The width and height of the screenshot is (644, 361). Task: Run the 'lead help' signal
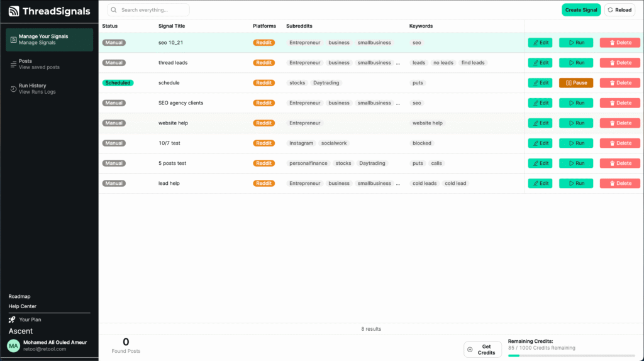click(x=575, y=184)
